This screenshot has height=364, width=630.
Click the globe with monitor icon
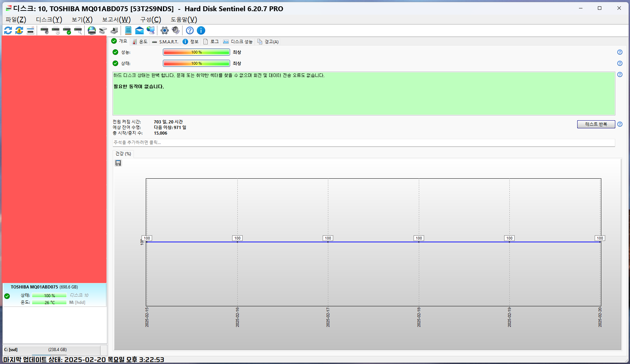151,30
